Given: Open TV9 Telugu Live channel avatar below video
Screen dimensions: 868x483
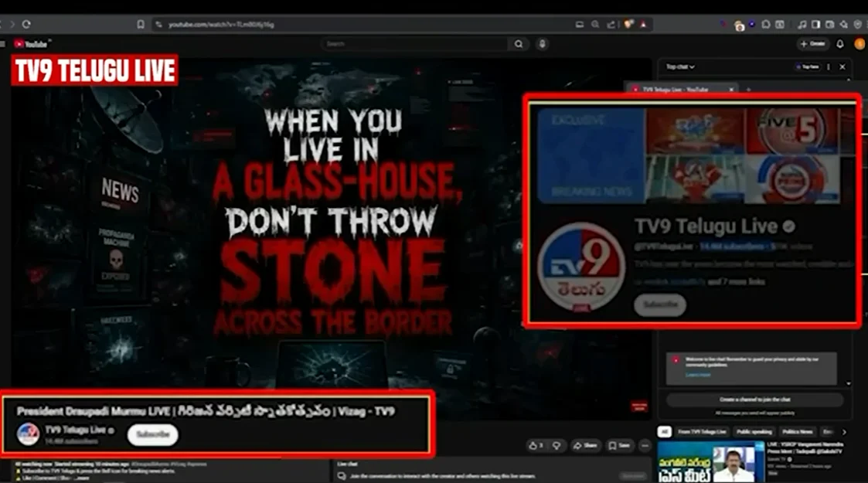Looking at the screenshot, I should point(28,434).
